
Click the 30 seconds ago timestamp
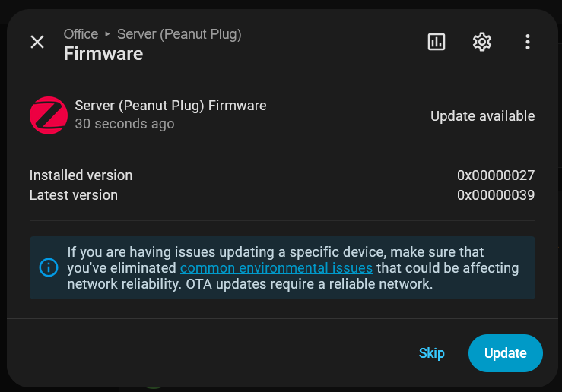tap(124, 124)
